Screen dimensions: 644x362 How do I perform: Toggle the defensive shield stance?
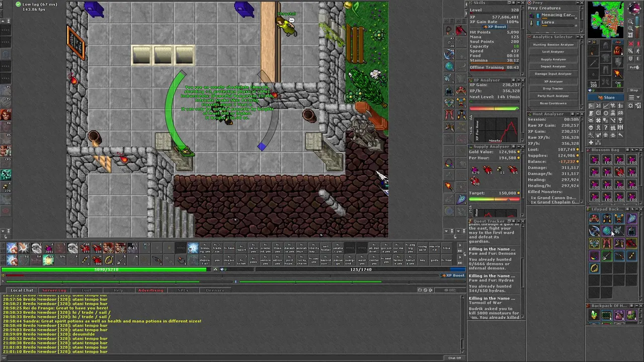[x=630, y=58]
